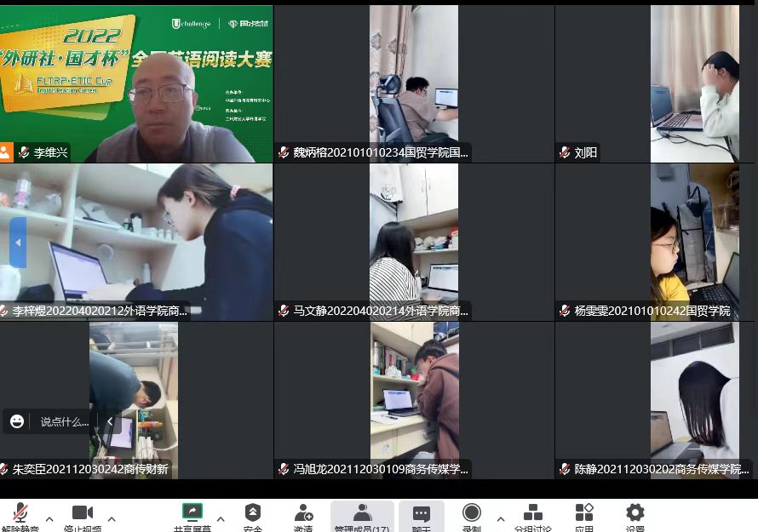758x532 pixels.
Task: Click the orange host badge beside 李维兴
Action: [x=5, y=152]
